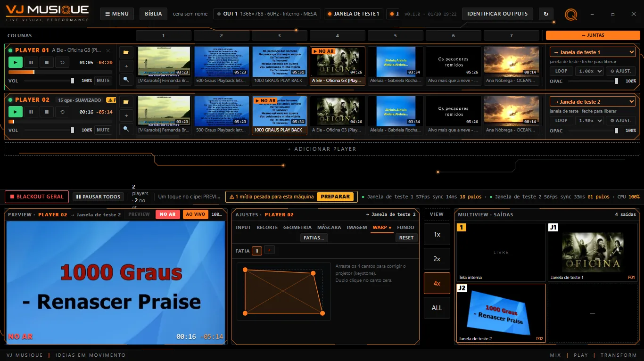This screenshot has width=644, height=361.
Task: Toggle LOOP for Player 02
Action: [x=561, y=121]
